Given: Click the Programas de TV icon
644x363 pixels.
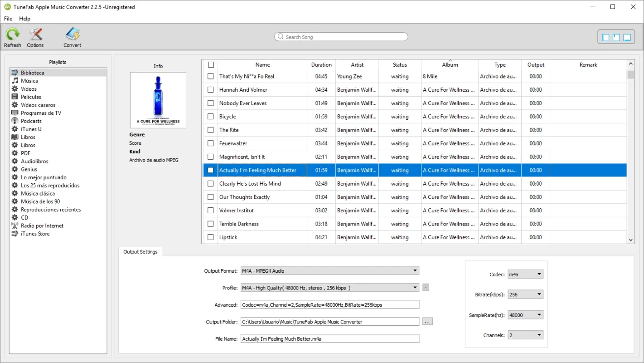Looking at the screenshot, I should click(x=15, y=113).
